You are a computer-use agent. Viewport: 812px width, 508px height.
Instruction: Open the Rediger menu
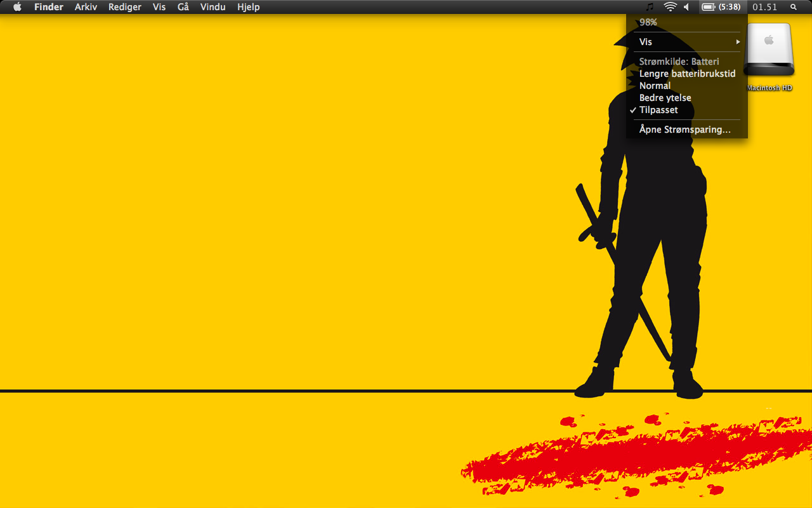125,7
